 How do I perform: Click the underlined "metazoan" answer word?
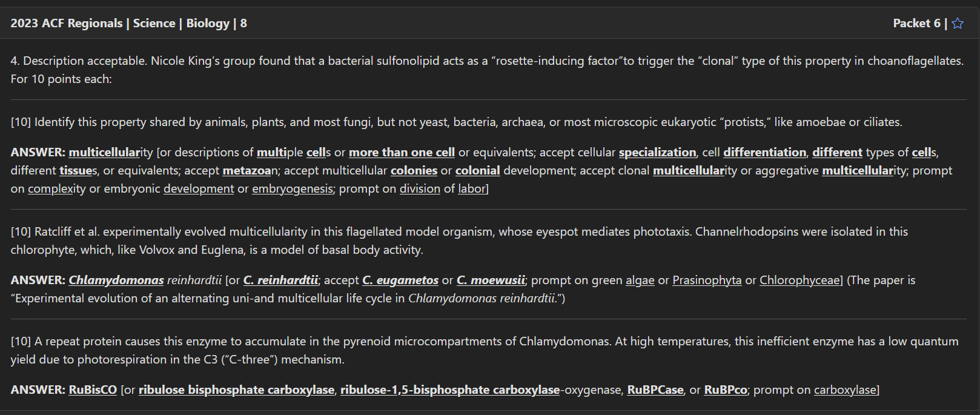point(247,171)
